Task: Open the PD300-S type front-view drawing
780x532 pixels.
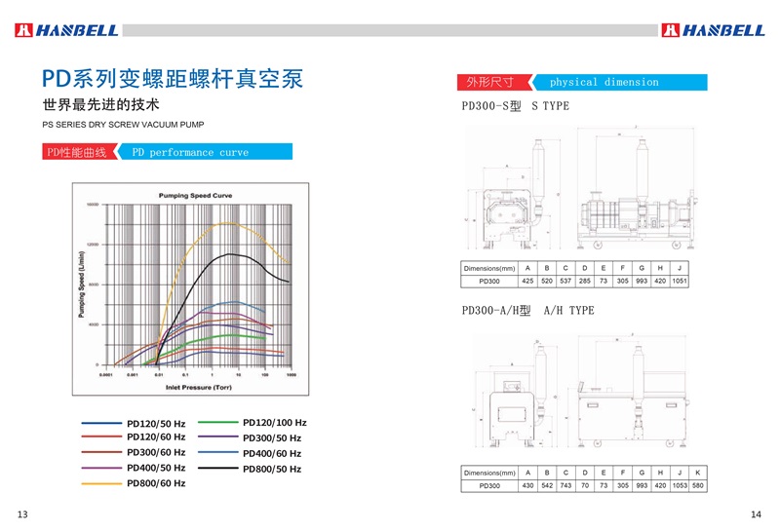Action: 509,195
